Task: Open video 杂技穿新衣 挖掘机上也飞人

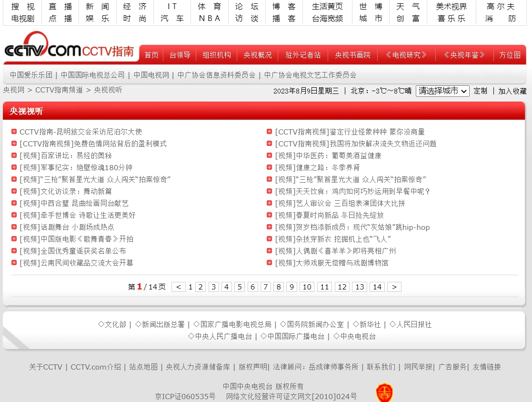Action: 333,239
